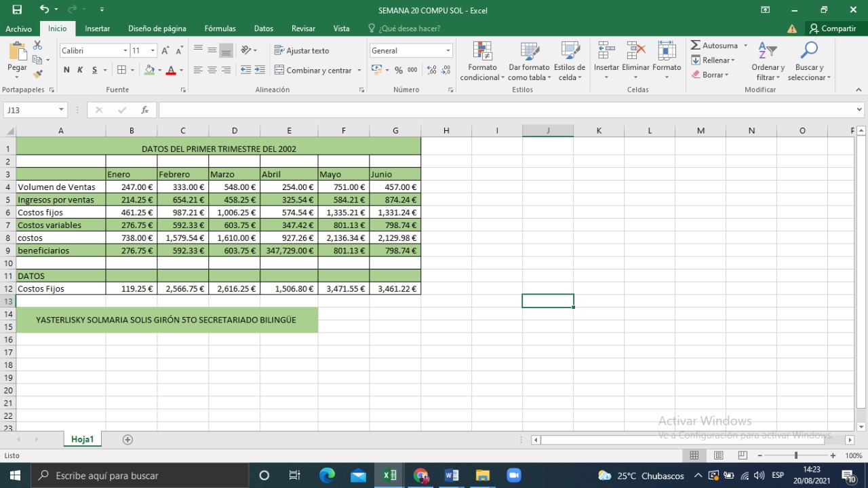868x488 pixels.
Task: Toggle Italic K formatting
Action: (x=80, y=70)
